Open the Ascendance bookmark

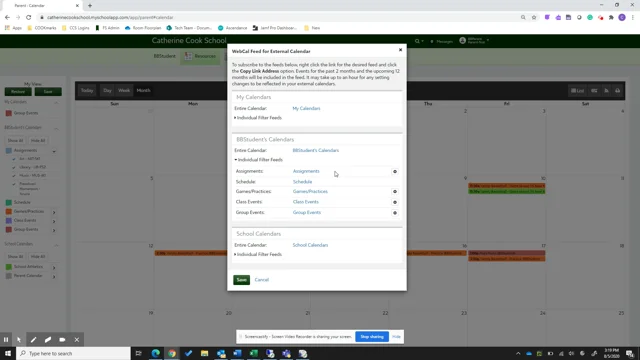tap(233, 28)
